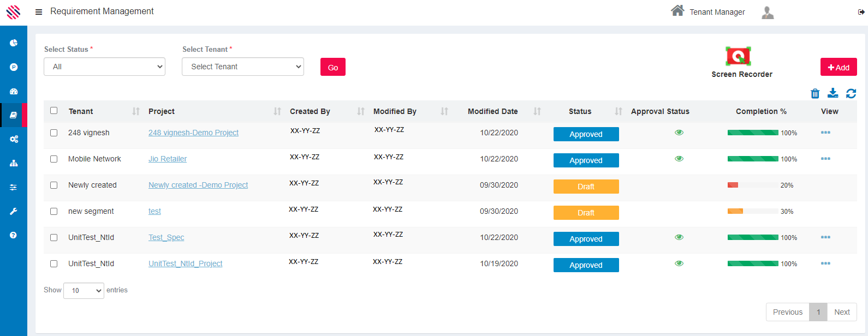Screen dimensions: 868x336
Task: Open the Jio Retailer project link
Action: (168, 159)
